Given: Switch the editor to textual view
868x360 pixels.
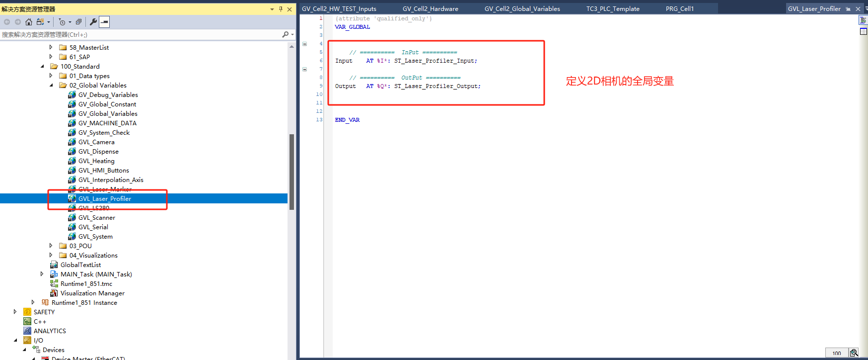Looking at the screenshot, I should [863, 20].
